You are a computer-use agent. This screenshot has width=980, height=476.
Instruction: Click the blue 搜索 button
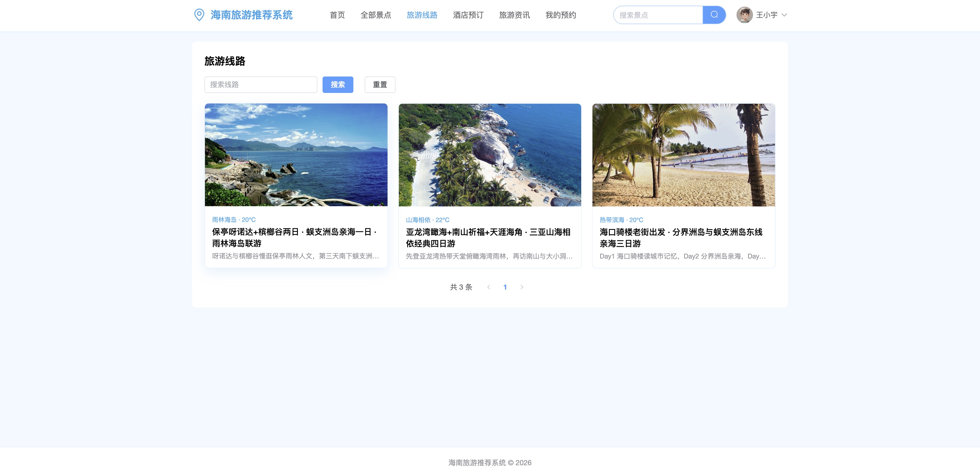click(337, 84)
